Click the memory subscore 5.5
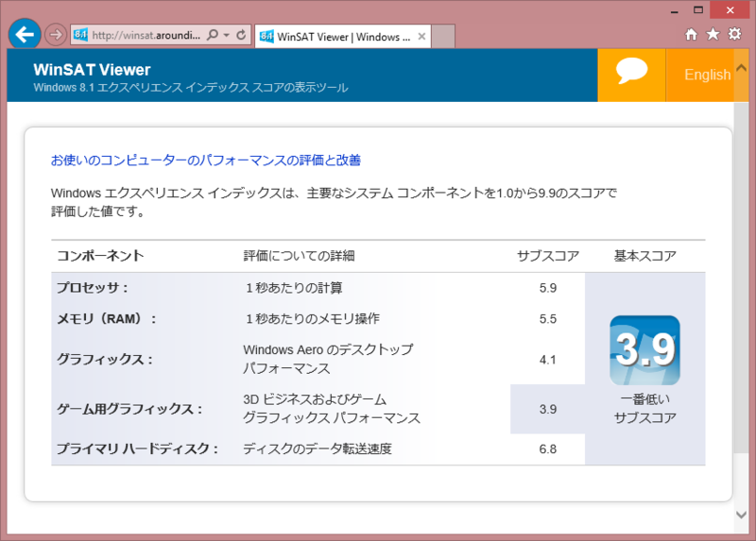This screenshot has width=756, height=541. 548,319
